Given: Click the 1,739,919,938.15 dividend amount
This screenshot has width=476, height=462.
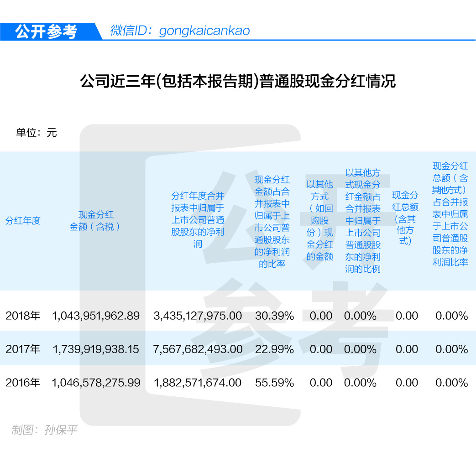Looking at the screenshot, I should coord(96,349).
